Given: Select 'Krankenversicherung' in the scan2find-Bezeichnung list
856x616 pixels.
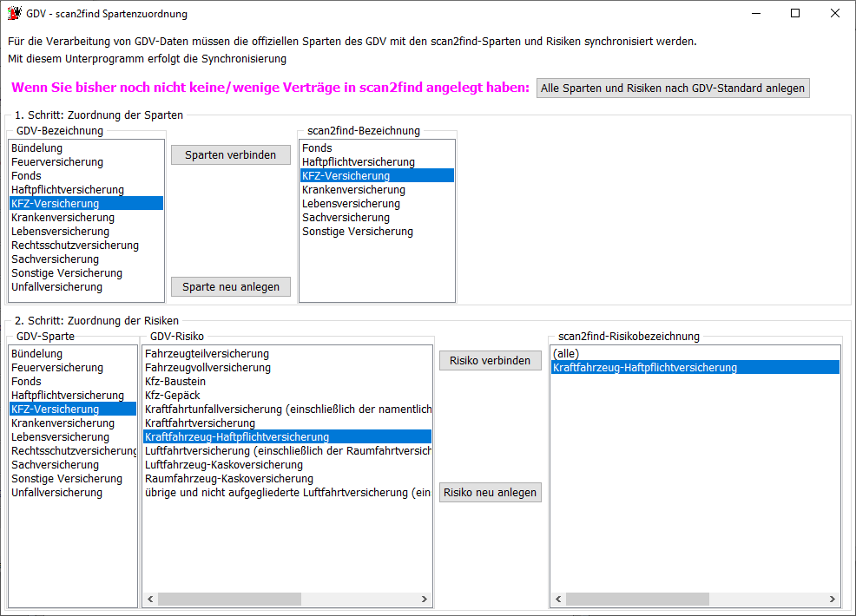Looking at the screenshot, I should point(377,190).
